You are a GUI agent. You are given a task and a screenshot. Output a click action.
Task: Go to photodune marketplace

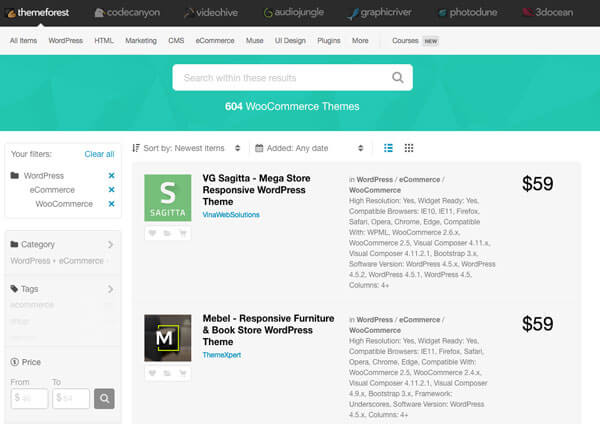click(468, 13)
